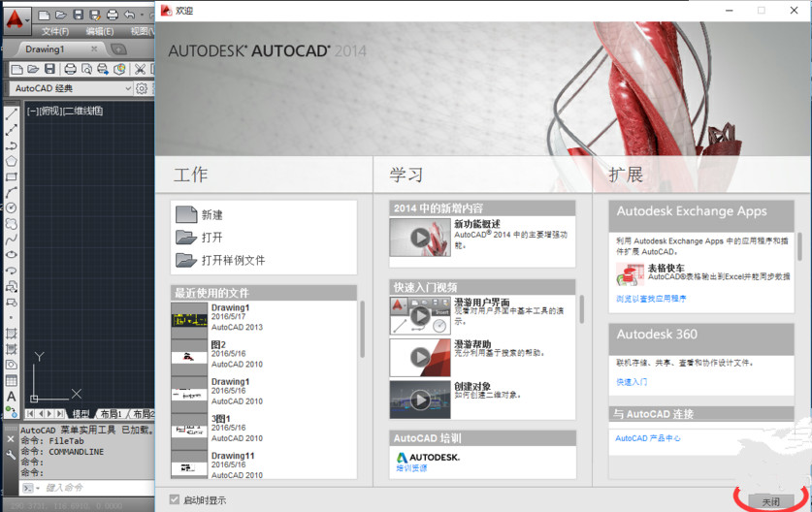Expand the undo history dropdown arrow
The image size is (812, 512).
pos(142,15)
